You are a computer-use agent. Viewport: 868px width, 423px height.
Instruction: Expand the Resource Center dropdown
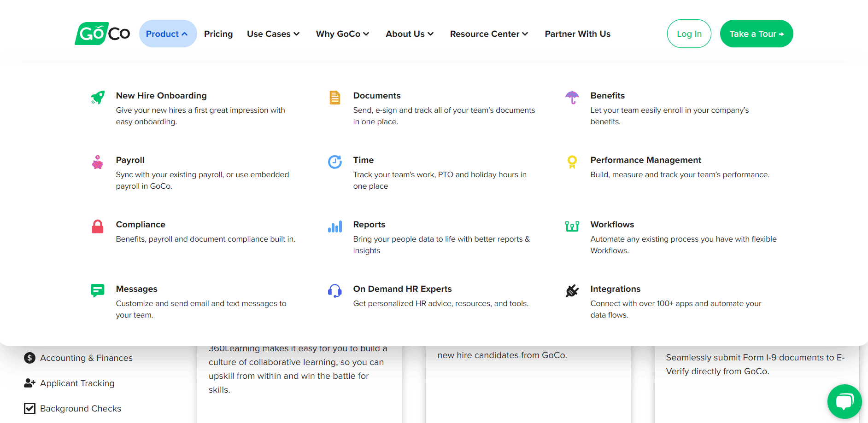point(489,34)
